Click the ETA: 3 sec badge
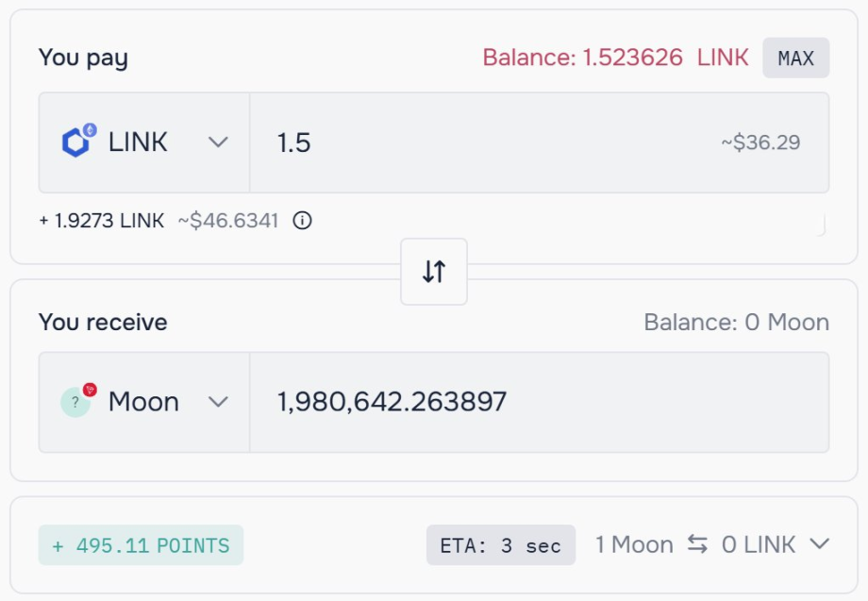Image resolution: width=868 pixels, height=601 pixels. [x=500, y=545]
